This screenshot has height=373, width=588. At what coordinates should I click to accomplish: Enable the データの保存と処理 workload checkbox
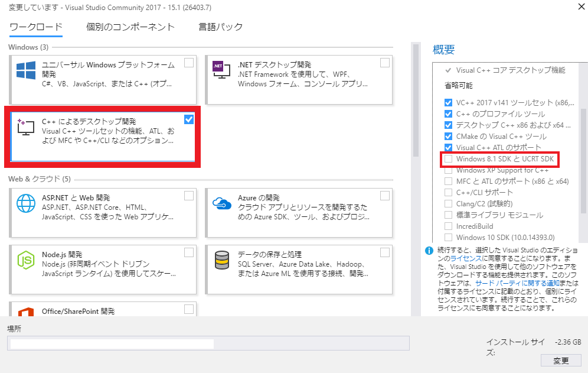(x=385, y=252)
